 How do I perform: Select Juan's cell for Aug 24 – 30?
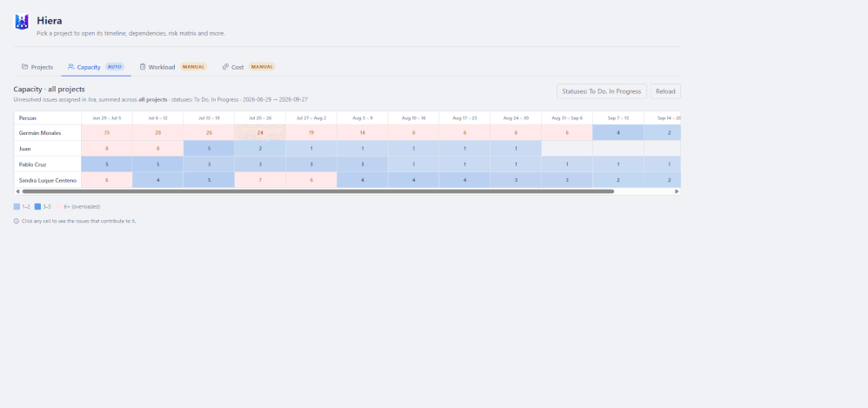tap(516, 149)
